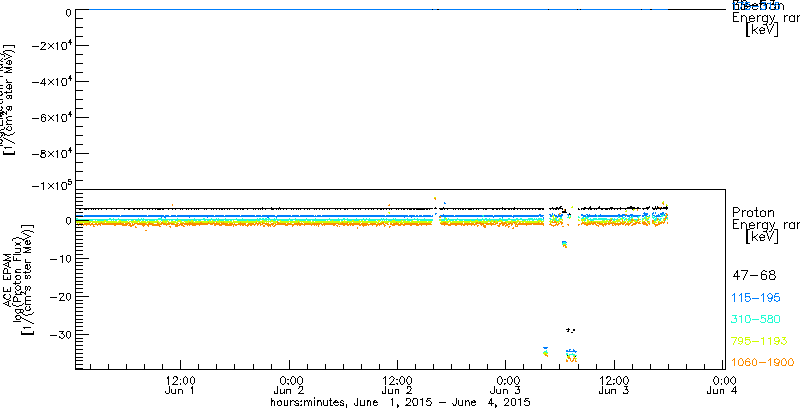Click the -4×10⁴ y-axis value

click(x=51, y=82)
